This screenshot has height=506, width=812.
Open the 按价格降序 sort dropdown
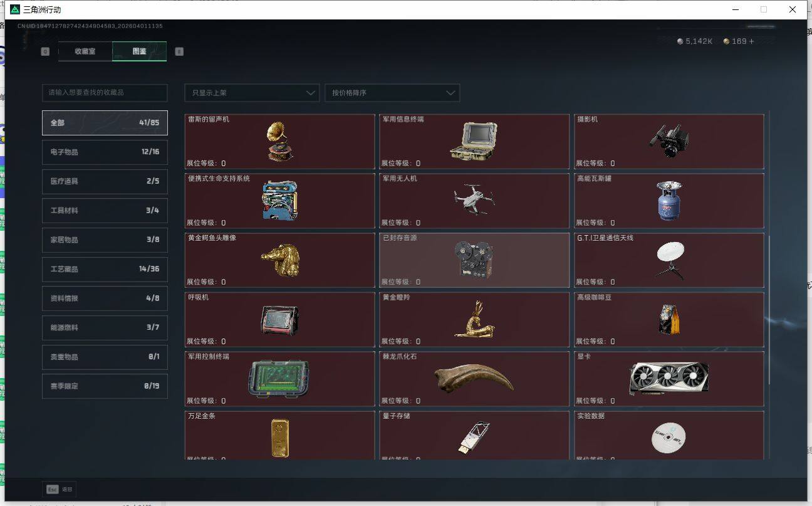(x=392, y=93)
